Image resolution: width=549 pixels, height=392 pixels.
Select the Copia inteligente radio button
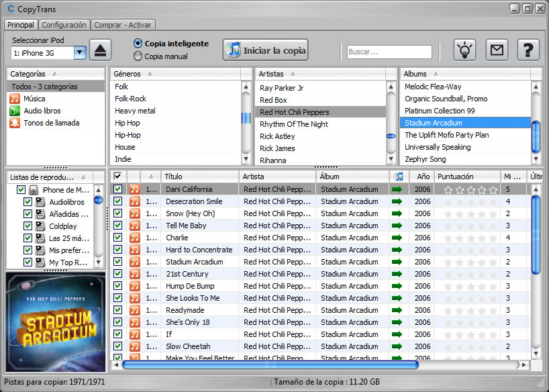pos(138,44)
